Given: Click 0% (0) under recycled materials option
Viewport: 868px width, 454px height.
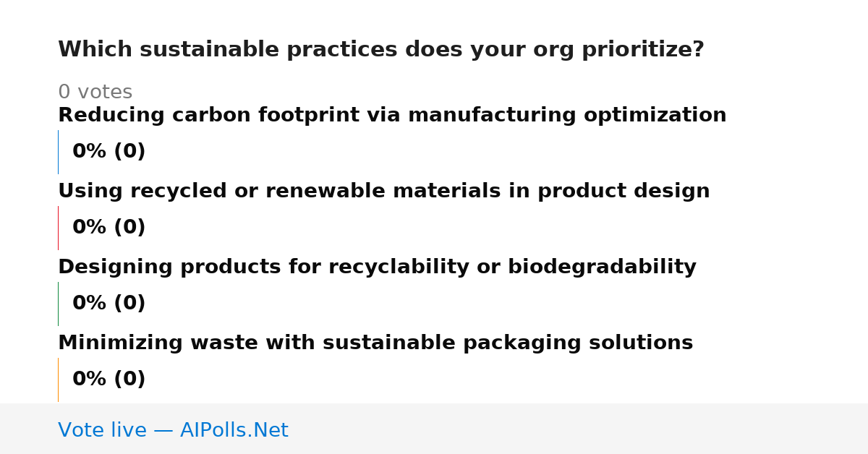Looking at the screenshot, I should pos(109,228).
